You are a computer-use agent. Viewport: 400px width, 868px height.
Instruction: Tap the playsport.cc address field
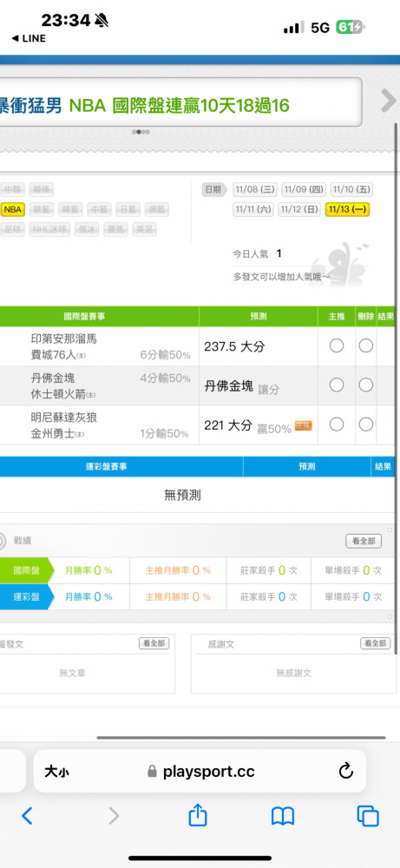pyautogui.click(x=200, y=771)
